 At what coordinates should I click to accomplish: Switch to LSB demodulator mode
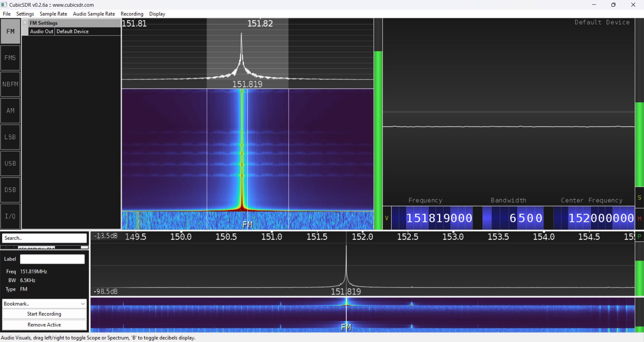pos(10,137)
